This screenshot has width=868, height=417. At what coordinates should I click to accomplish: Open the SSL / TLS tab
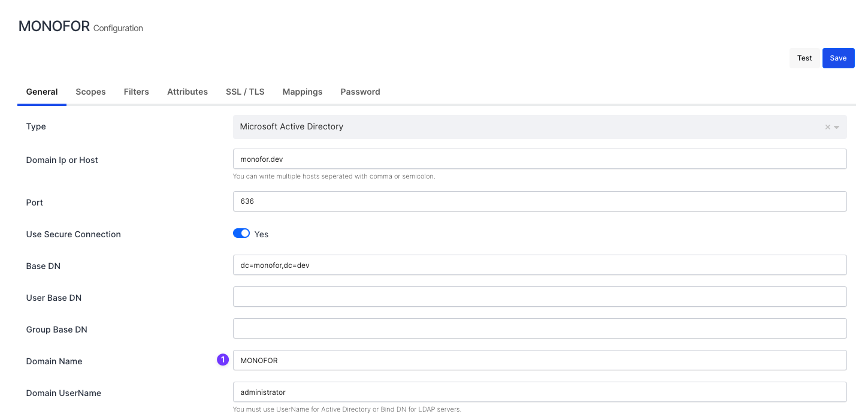245,92
